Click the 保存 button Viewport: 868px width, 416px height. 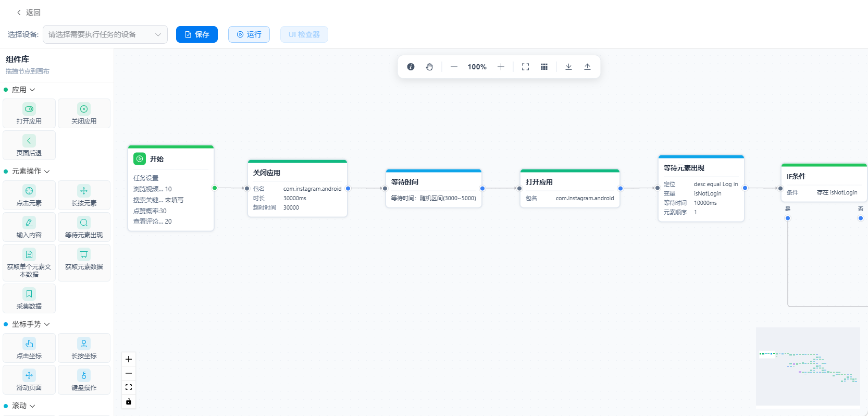(197, 34)
